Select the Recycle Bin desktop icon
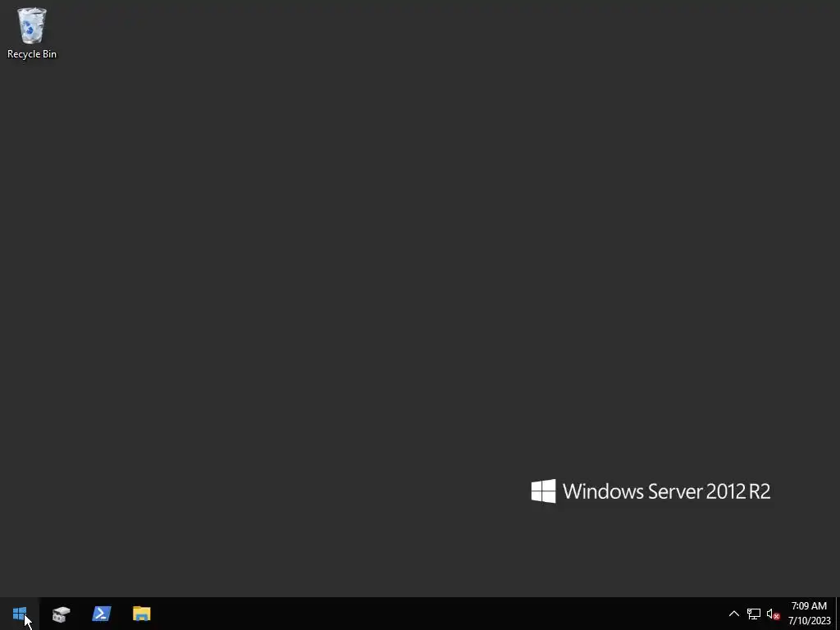Screen dimensions: 840x630 coord(32,33)
